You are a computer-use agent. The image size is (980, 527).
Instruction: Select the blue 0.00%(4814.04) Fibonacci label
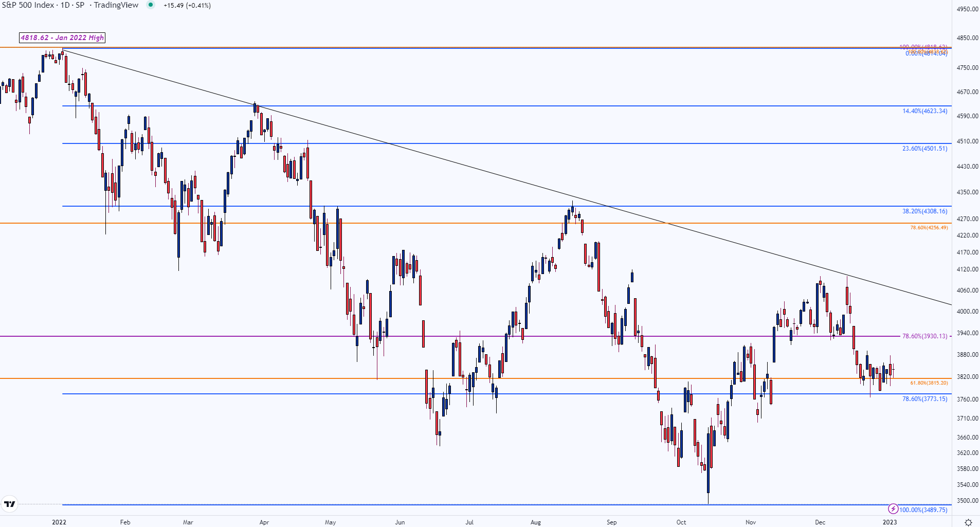point(927,54)
